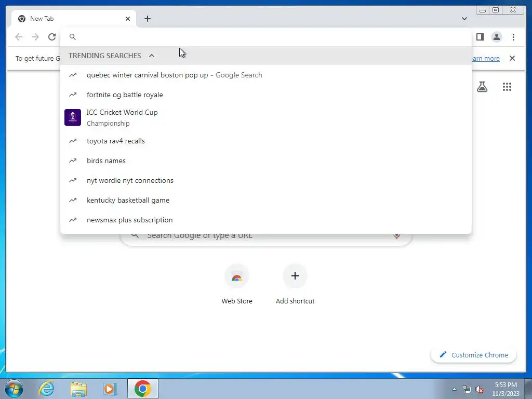Image resolution: width=532 pixels, height=399 pixels.
Task: Open Chrome's three-dot menu
Action: (513, 37)
